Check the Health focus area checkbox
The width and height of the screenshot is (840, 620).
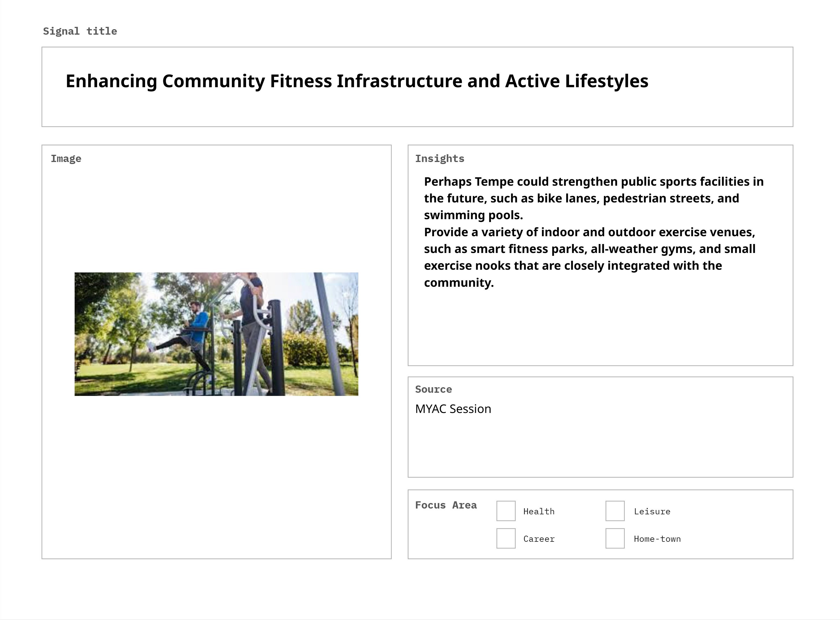pyautogui.click(x=506, y=511)
